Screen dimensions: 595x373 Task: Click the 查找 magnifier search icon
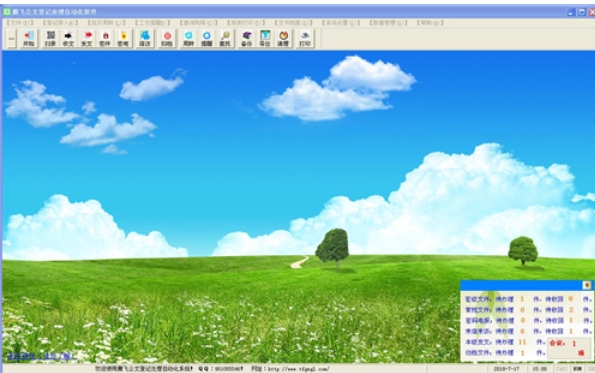pos(225,39)
